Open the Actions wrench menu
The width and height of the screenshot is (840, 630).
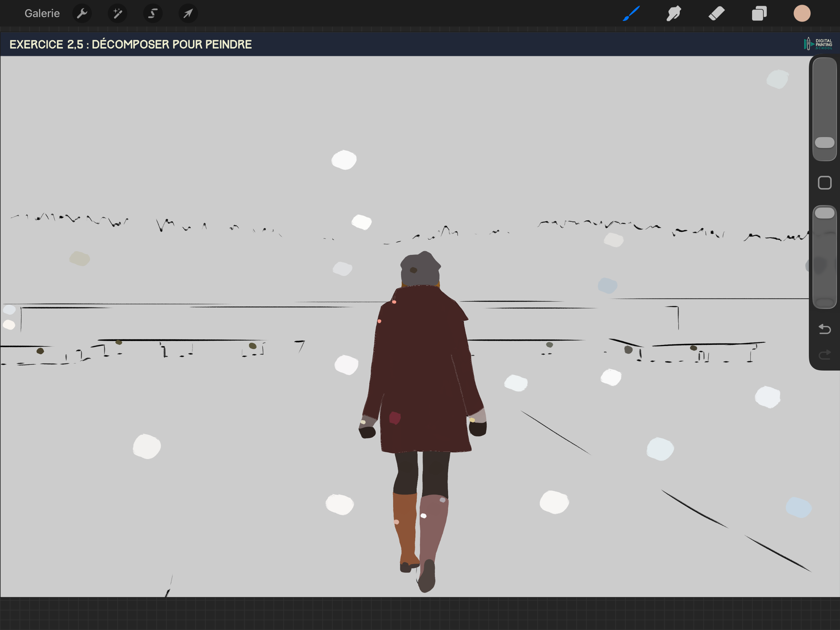point(82,13)
